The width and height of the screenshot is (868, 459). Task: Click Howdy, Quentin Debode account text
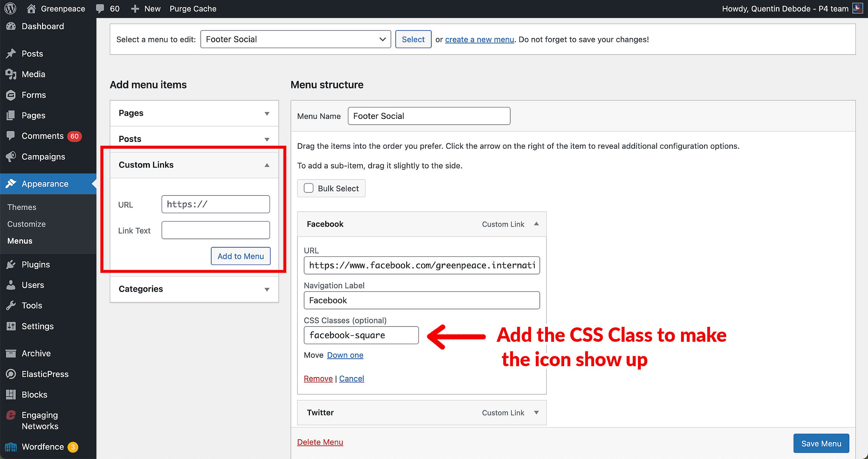tap(785, 9)
